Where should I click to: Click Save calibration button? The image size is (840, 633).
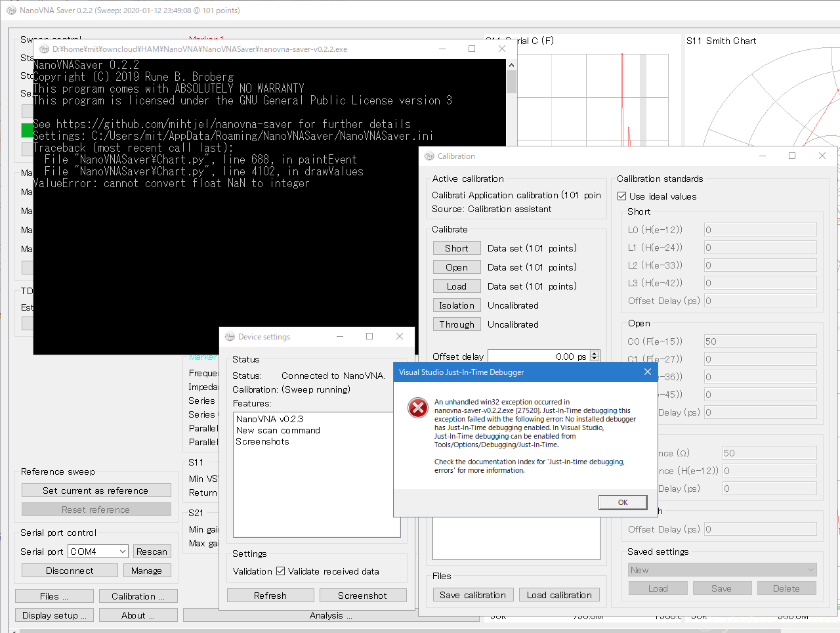point(472,595)
